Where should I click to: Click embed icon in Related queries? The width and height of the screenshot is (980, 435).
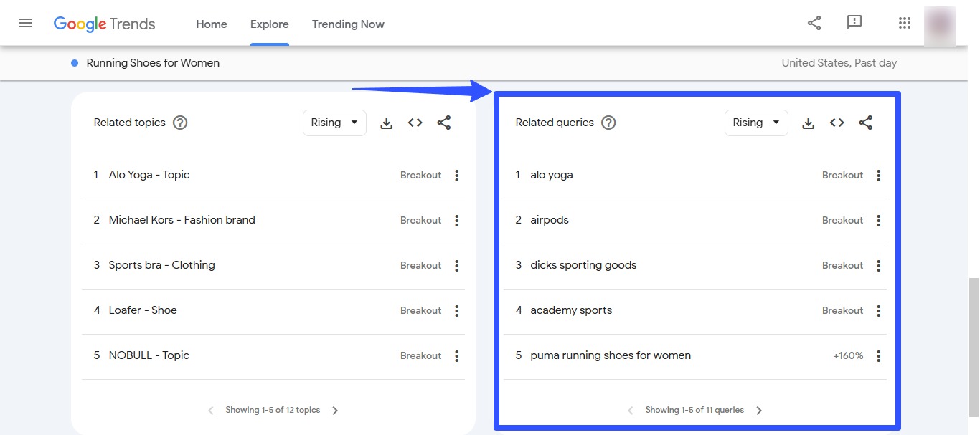coord(837,123)
